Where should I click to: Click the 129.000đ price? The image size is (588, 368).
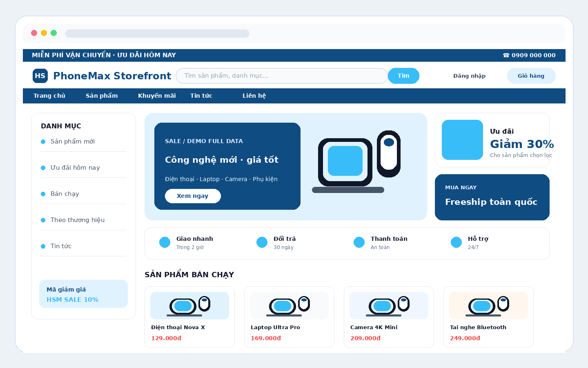click(166, 338)
